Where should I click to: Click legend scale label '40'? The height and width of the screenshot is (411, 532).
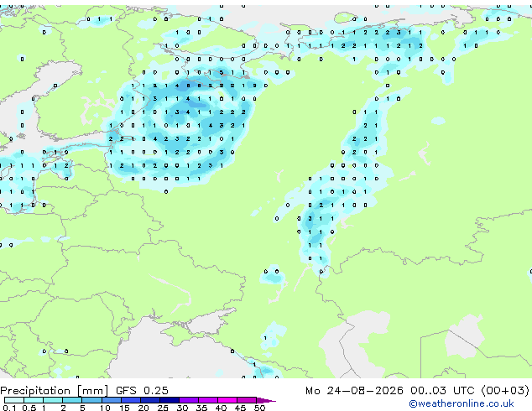(x=221, y=408)
